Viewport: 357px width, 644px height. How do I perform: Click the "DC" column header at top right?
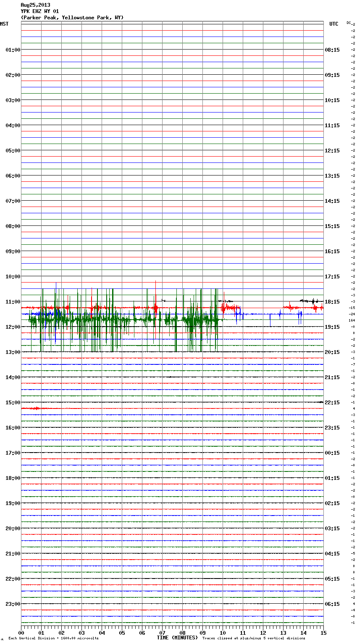click(x=349, y=23)
